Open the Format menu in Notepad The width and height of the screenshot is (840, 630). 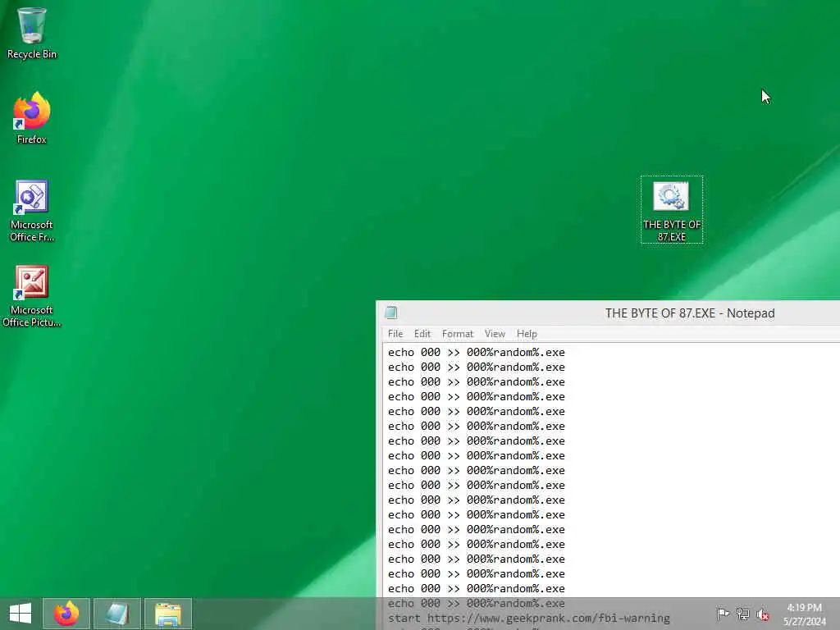[x=458, y=334]
